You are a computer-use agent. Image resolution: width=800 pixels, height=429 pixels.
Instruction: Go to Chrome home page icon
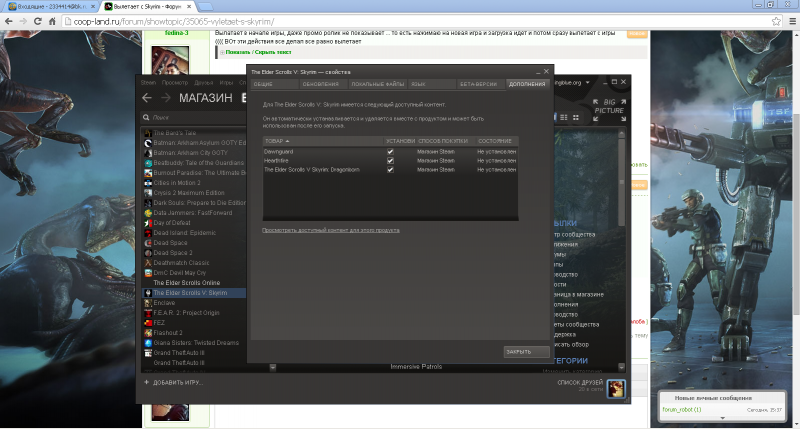coord(52,21)
